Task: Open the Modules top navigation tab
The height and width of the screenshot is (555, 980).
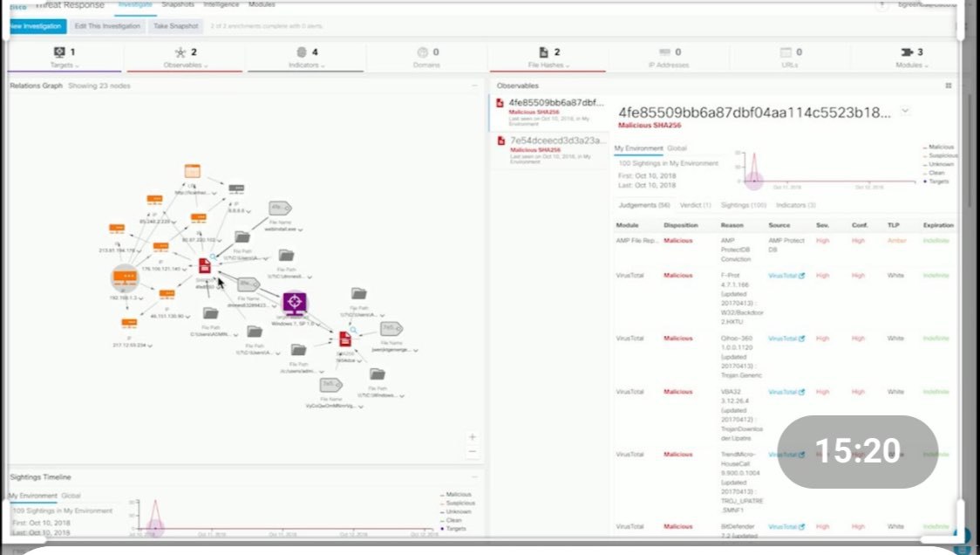Action: pos(262,5)
